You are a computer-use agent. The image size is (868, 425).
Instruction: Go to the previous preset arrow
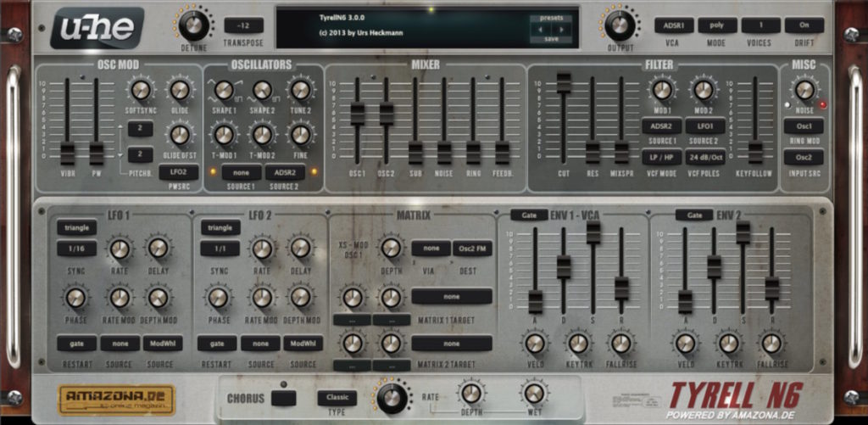tap(540, 29)
